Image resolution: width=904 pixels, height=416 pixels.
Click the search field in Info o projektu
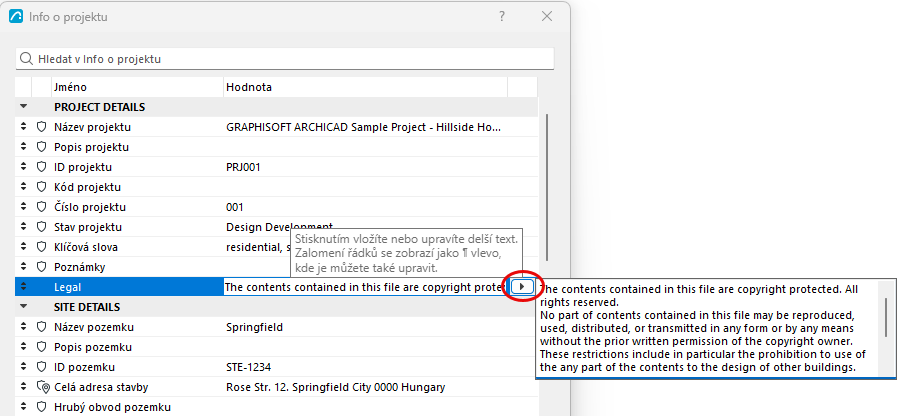pos(285,59)
